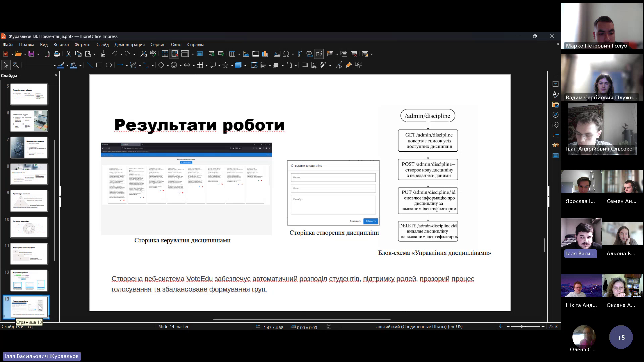Click the Print icon

(57, 54)
